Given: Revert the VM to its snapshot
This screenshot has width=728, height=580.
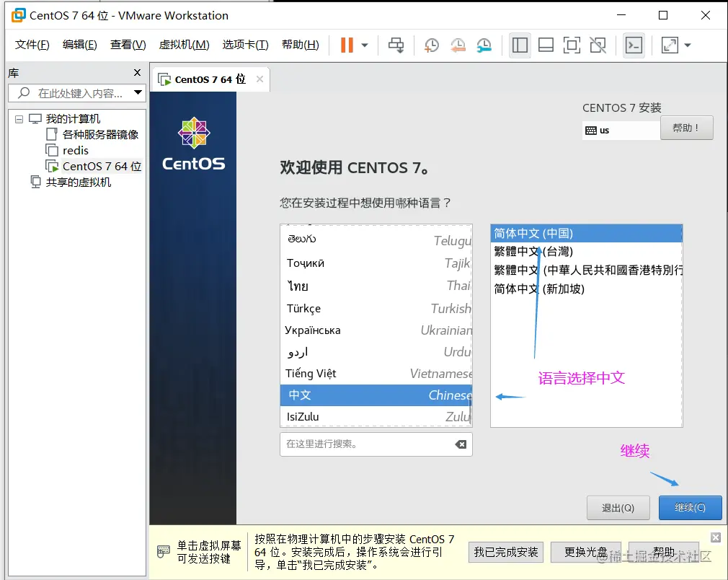Looking at the screenshot, I should coord(458,45).
